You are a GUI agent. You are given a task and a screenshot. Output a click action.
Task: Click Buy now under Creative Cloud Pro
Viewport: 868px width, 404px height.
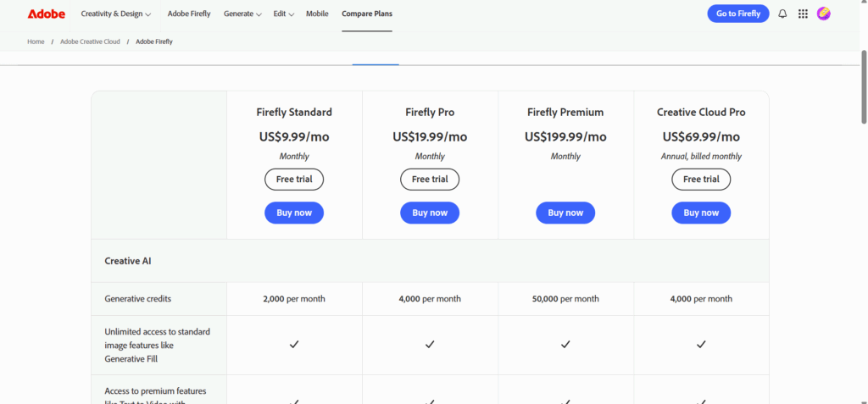tap(701, 213)
